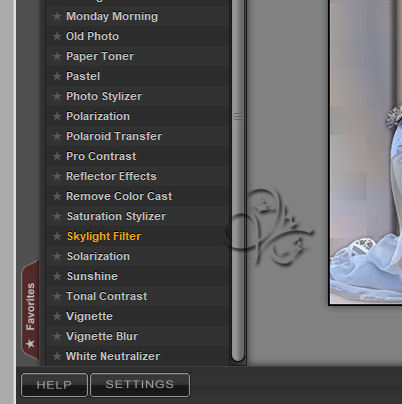The image size is (402, 404).
Task: Click the image preview thumbnail
Action: click(x=366, y=152)
